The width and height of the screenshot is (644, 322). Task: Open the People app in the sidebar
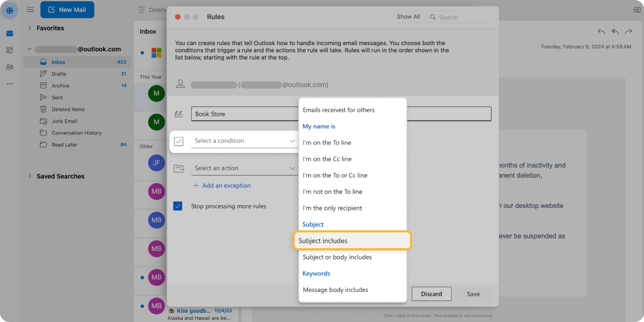(9, 67)
